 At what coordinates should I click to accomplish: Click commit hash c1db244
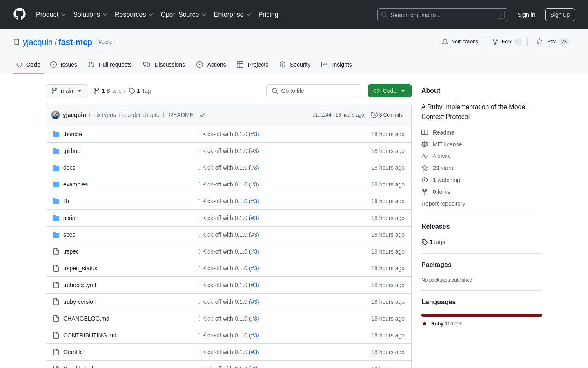click(322, 115)
